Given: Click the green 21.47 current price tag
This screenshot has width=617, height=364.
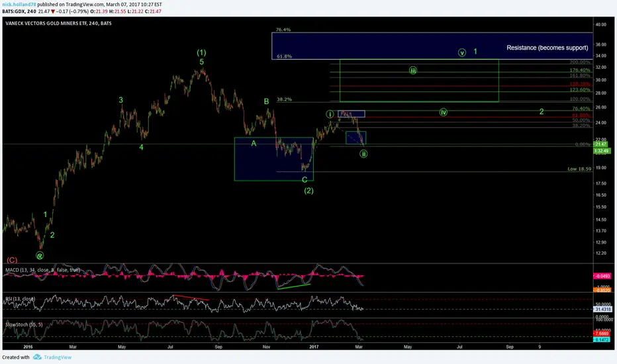Looking at the screenshot, I should pyautogui.click(x=601, y=144).
